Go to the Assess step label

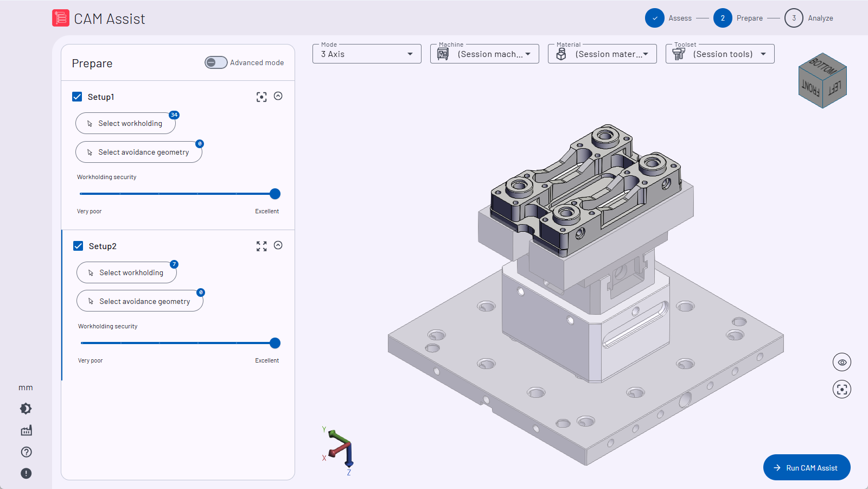point(680,18)
